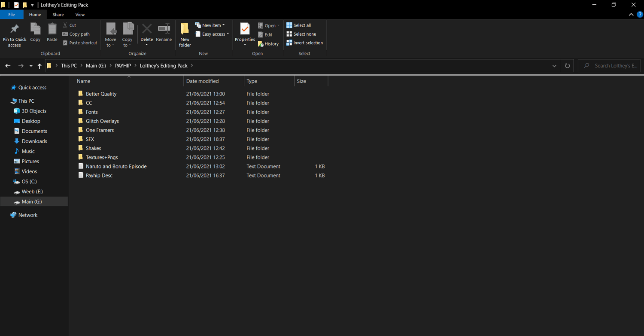The width and height of the screenshot is (644, 336).
Task: Go to Downloads in the sidebar
Action: pyautogui.click(x=34, y=141)
